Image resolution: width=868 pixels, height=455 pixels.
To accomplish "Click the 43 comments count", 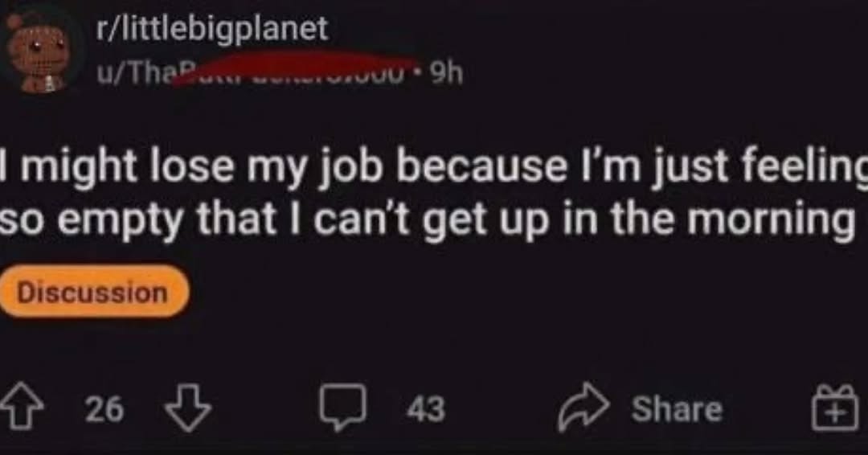I will tap(426, 409).
